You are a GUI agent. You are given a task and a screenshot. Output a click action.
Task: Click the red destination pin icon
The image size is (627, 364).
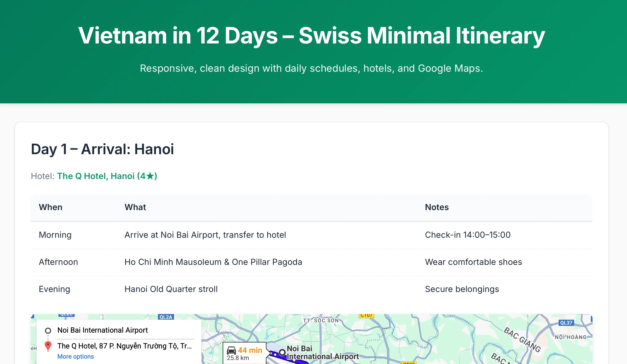tap(48, 346)
